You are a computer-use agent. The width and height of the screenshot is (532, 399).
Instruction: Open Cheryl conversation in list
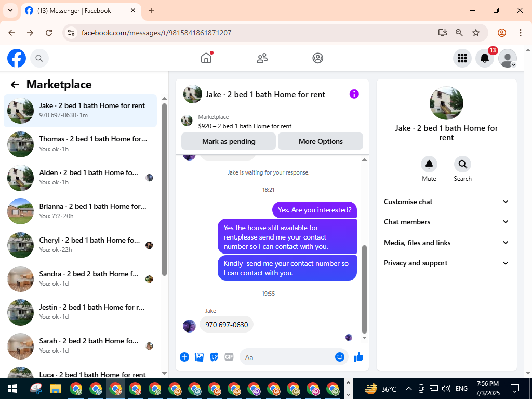[x=81, y=245]
